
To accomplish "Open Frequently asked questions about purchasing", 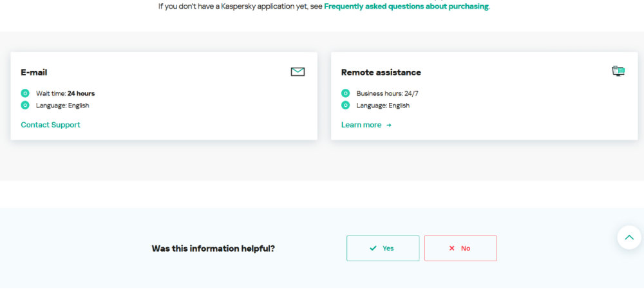I will click(406, 6).
